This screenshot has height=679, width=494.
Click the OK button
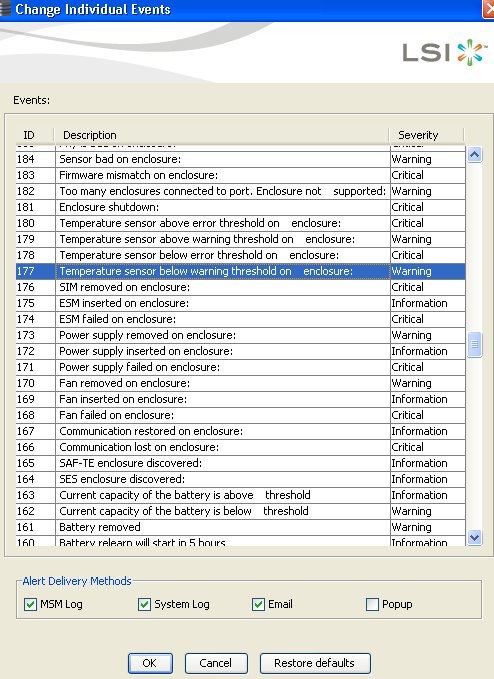coord(150,663)
